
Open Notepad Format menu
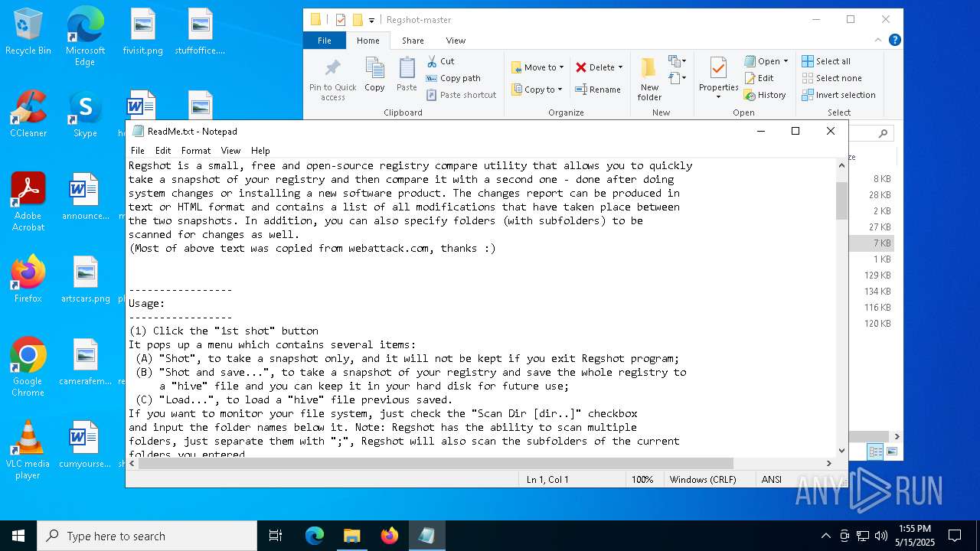click(196, 151)
